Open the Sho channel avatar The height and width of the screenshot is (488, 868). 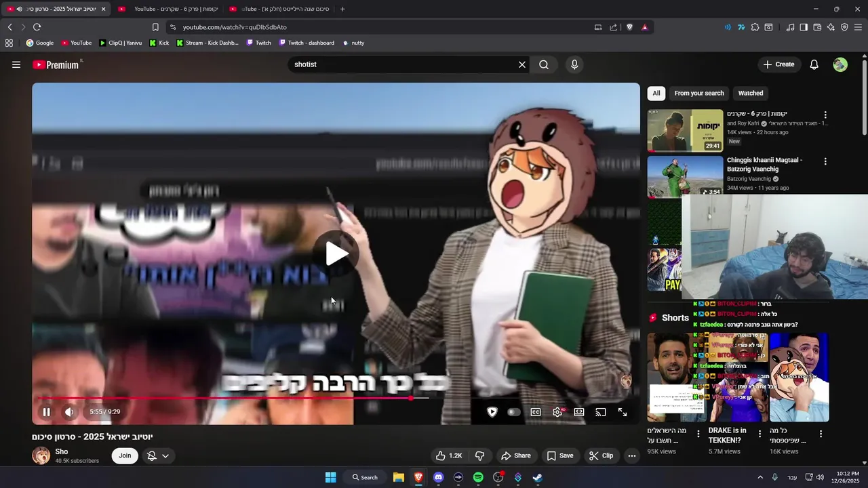[41, 455]
